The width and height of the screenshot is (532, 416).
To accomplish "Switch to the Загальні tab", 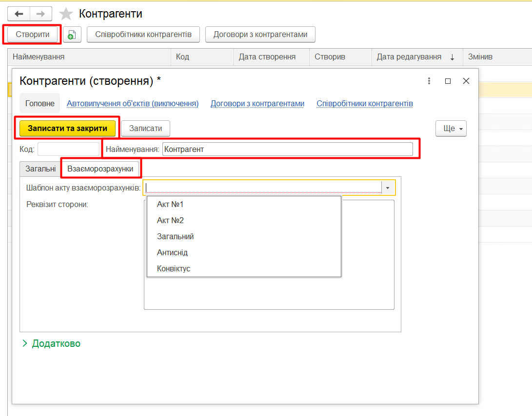I will [40, 169].
